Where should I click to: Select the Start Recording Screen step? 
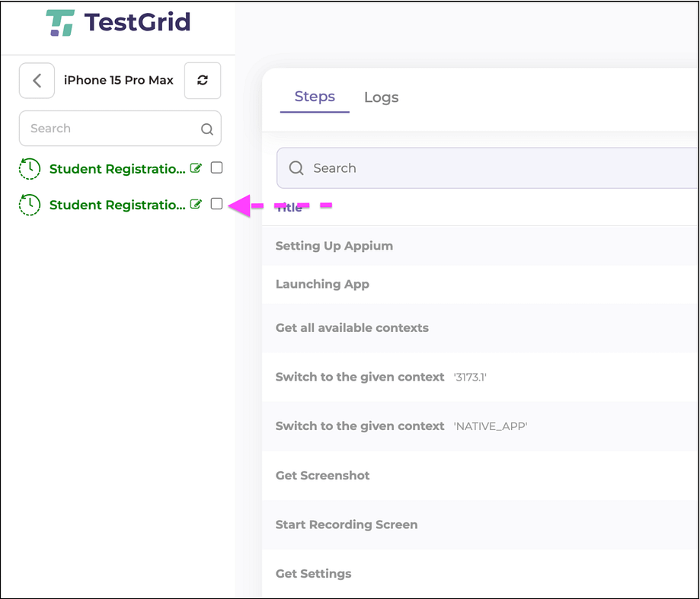coord(480,524)
